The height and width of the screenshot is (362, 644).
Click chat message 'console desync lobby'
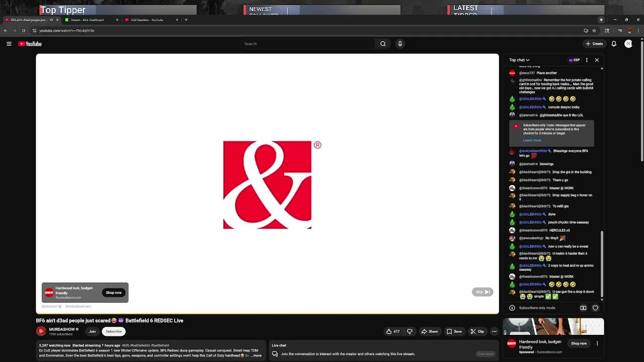pos(564,107)
